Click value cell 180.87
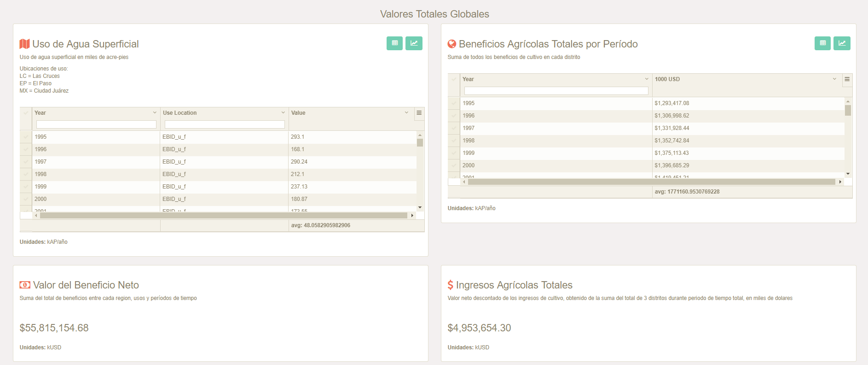The height and width of the screenshot is (365, 868). (x=353, y=199)
